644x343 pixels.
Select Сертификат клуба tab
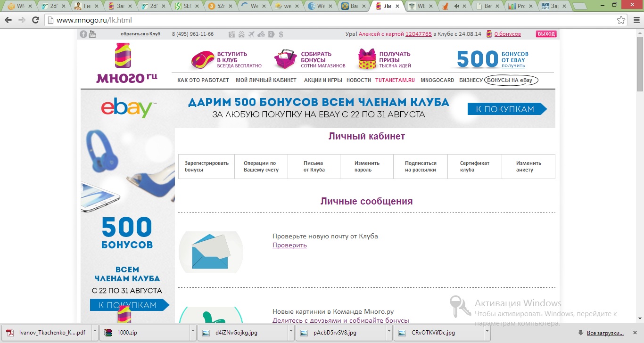pyautogui.click(x=475, y=166)
